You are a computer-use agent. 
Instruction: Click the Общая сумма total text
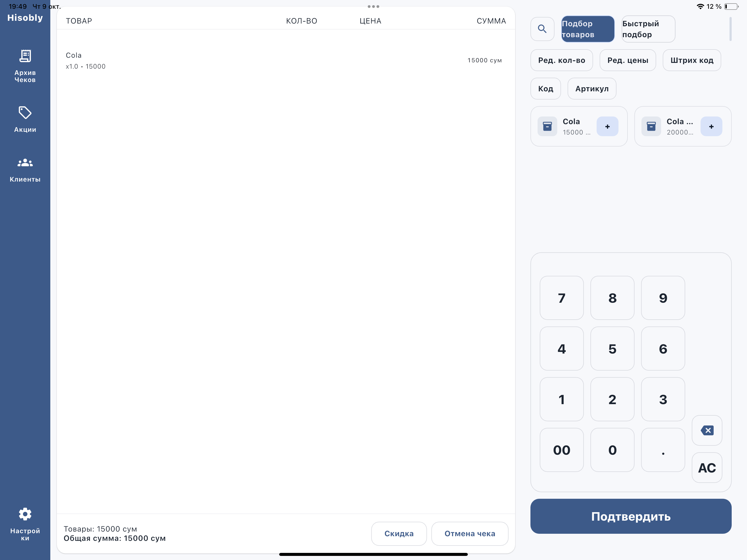coord(115,538)
